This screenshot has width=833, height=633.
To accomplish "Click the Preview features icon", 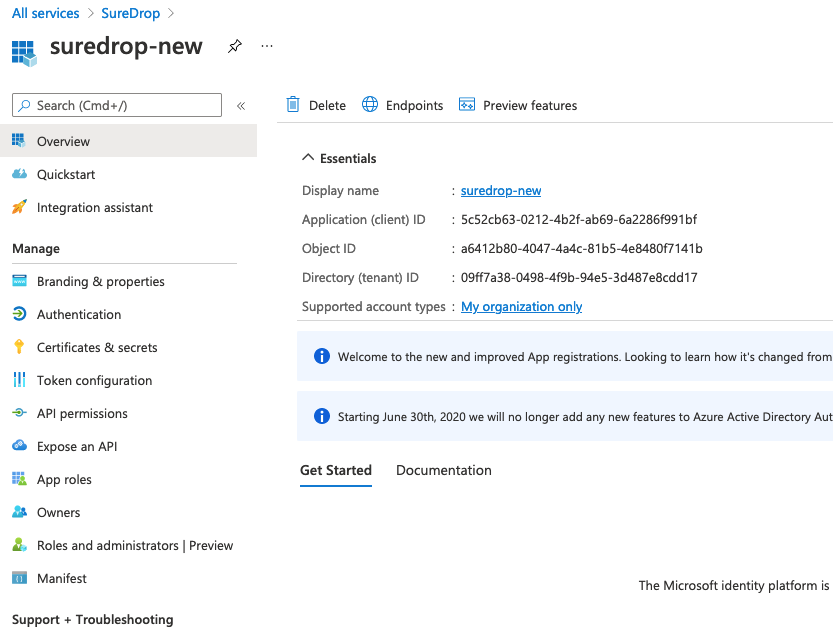I will [x=467, y=105].
